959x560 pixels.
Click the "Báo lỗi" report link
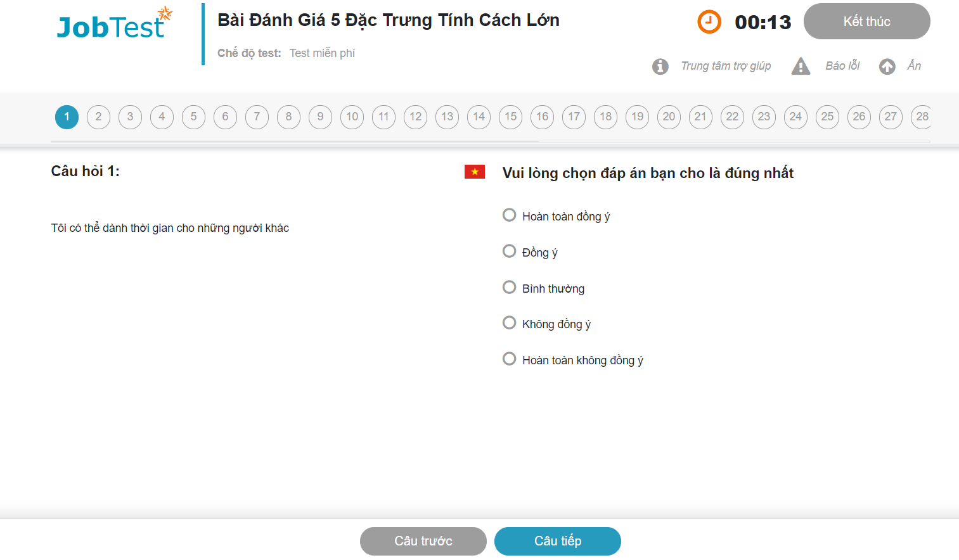(x=842, y=66)
